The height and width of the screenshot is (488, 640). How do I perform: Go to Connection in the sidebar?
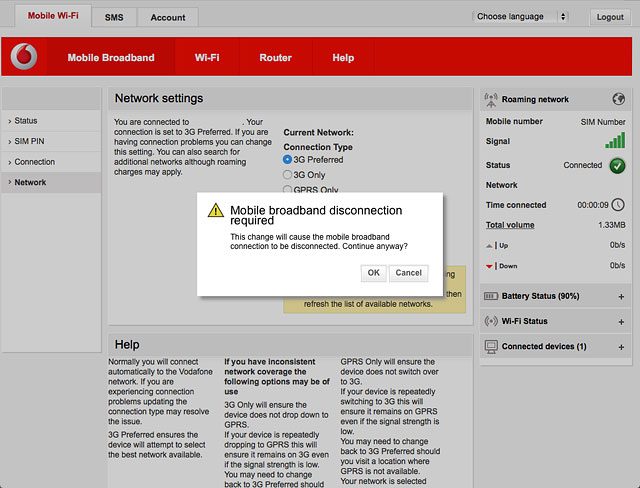[x=51, y=162]
